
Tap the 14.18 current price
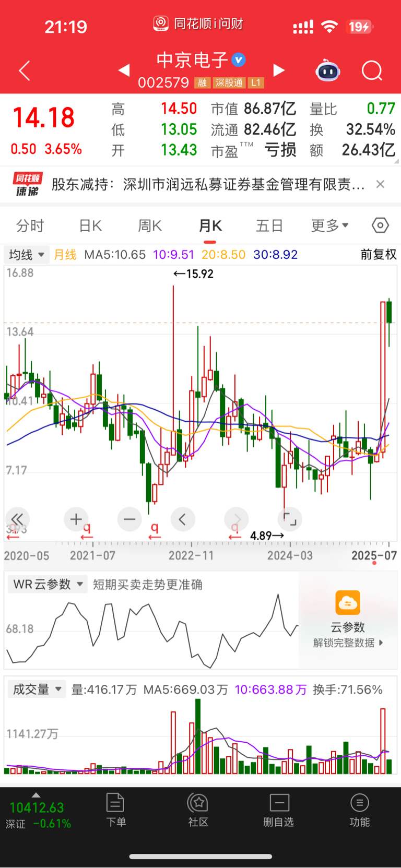pos(43,117)
